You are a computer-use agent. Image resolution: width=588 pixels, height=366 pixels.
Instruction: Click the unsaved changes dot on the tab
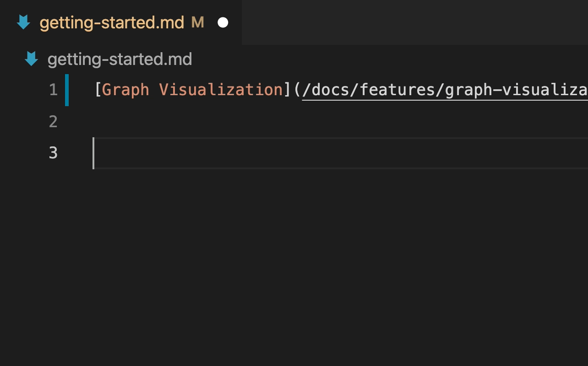pos(223,22)
